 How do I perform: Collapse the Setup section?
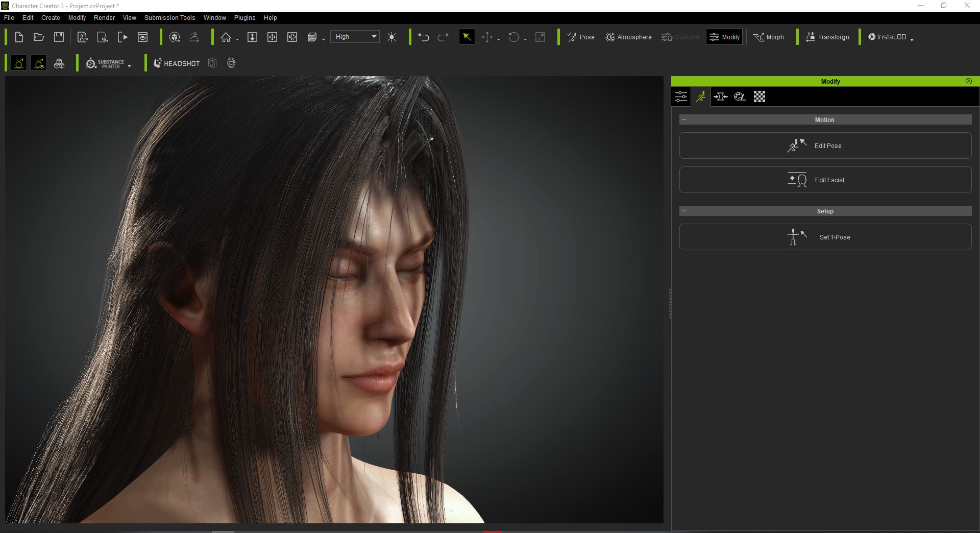pyautogui.click(x=684, y=211)
